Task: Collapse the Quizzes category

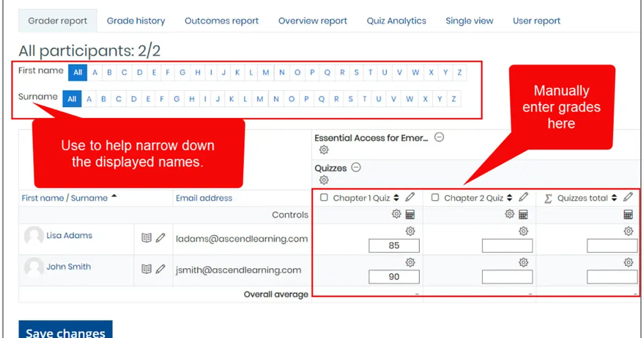Action: click(x=355, y=167)
